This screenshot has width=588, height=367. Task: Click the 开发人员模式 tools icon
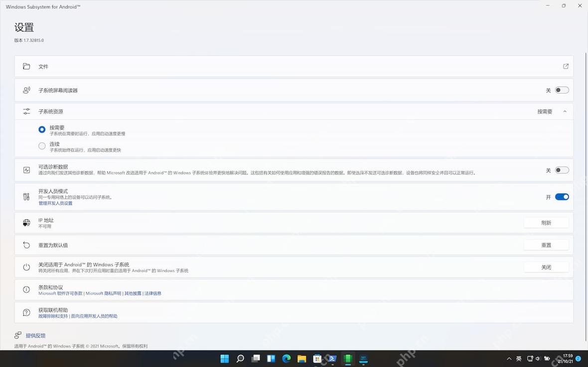(x=26, y=197)
